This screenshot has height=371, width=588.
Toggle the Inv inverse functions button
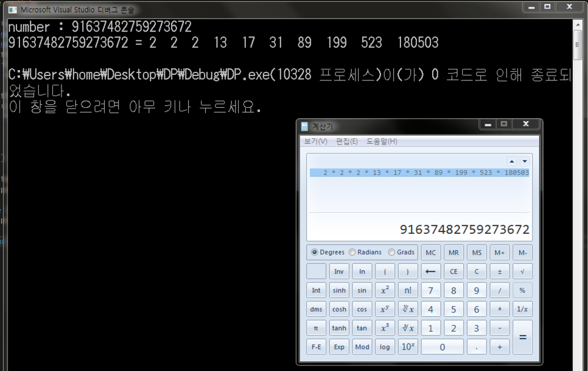339,271
